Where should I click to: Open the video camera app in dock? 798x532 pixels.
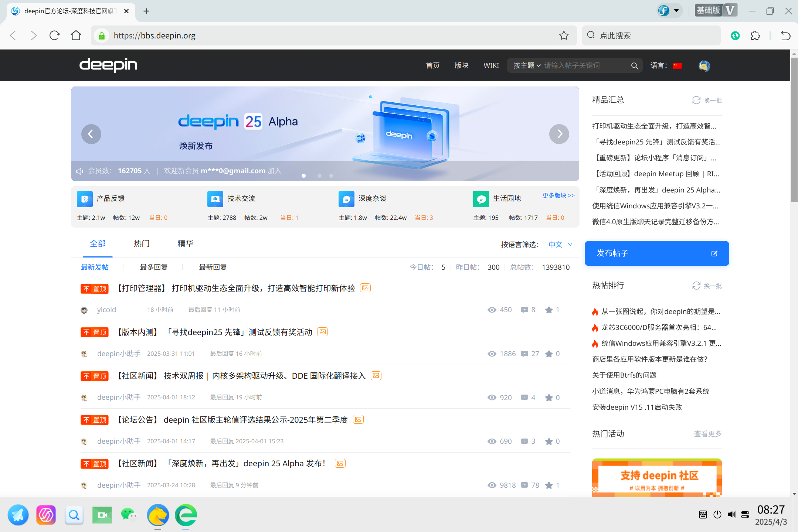coord(102,515)
